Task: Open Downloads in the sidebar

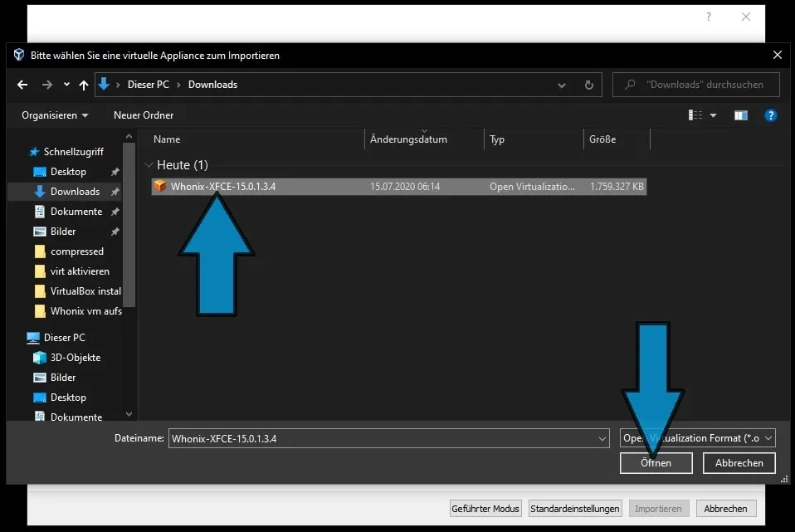Action: point(75,192)
